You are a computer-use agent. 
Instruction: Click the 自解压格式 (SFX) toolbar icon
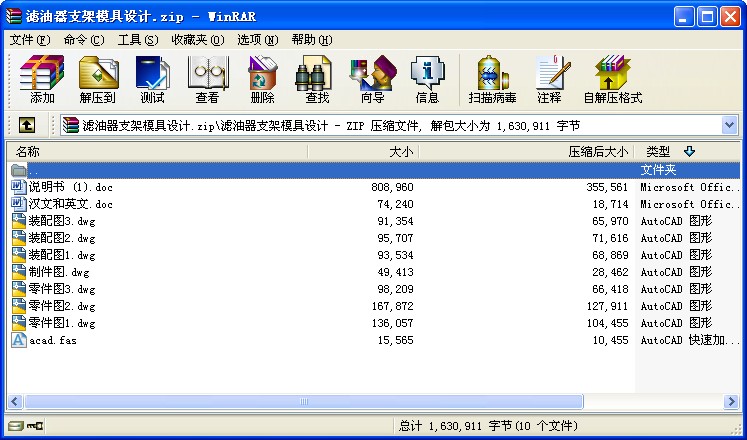pos(613,73)
